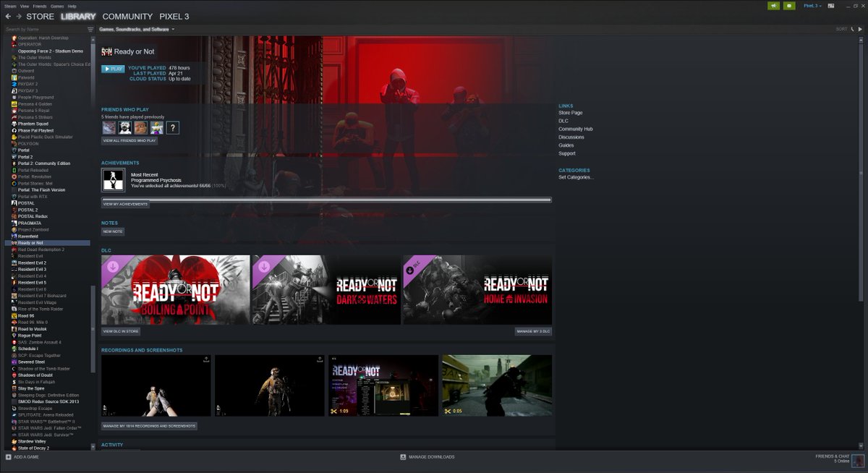Switch to the Store tab
Viewport: 868px width, 473px height.
click(x=40, y=16)
